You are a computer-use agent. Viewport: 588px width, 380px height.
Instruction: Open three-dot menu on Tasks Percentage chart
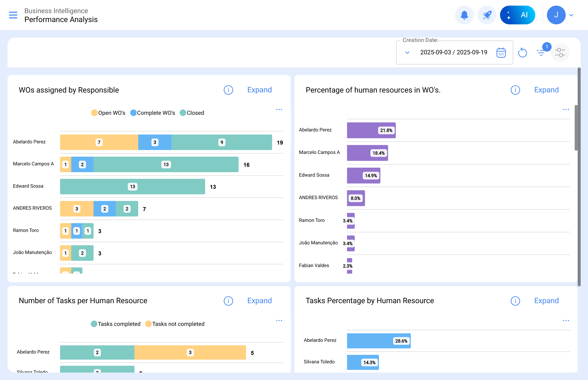(566, 320)
